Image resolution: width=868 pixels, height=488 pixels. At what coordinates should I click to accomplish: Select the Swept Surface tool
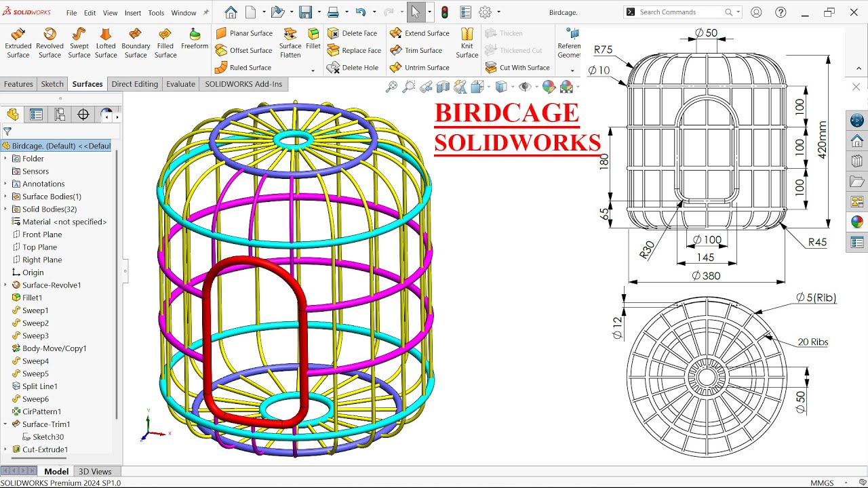click(x=79, y=43)
